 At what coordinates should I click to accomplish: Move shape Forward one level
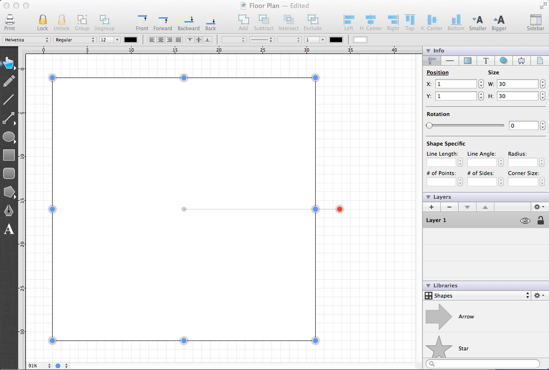tap(163, 22)
